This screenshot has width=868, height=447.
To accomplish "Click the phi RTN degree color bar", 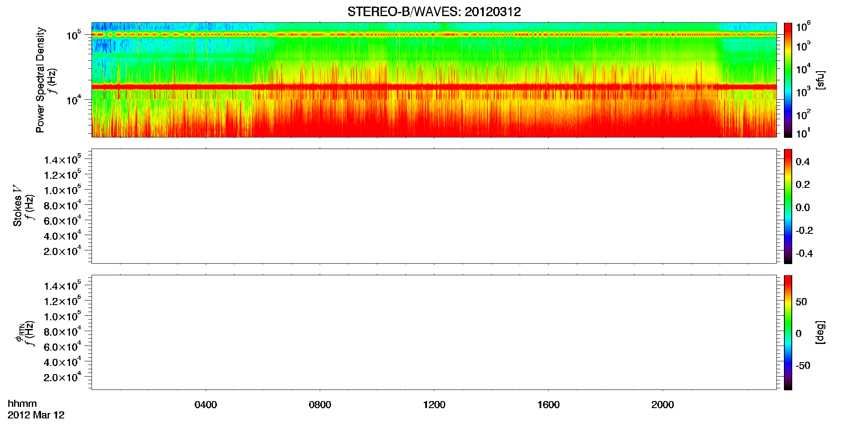I will point(788,332).
